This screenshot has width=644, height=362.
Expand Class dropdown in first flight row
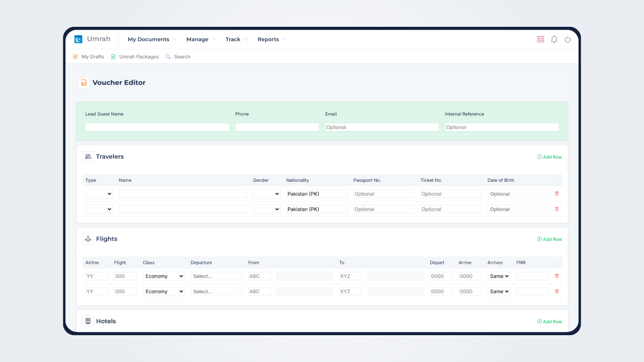click(164, 276)
